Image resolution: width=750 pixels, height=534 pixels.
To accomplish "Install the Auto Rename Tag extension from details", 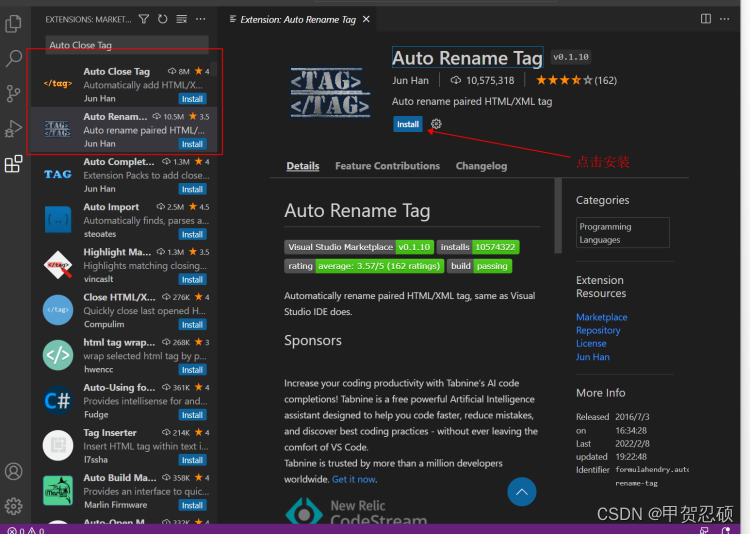I will pyautogui.click(x=408, y=124).
